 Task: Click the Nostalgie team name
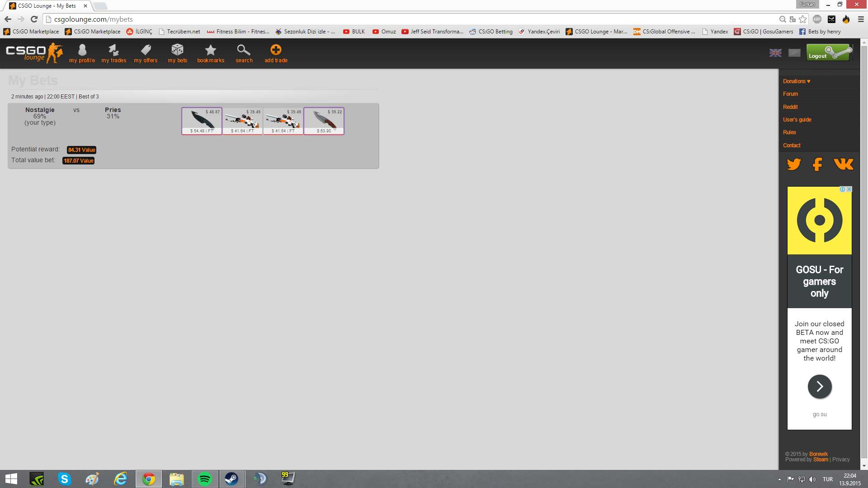click(x=40, y=110)
